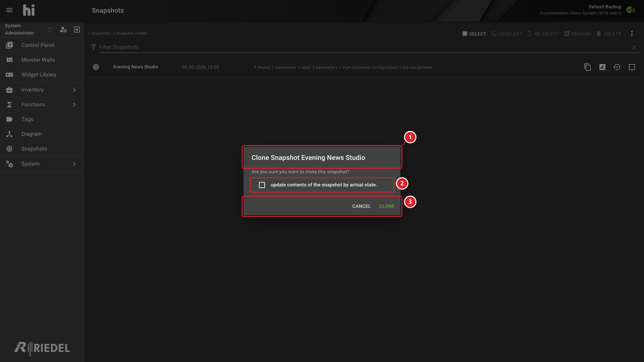Click the hi logo
Image resolution: width=644 pixels, height=362 pixels.
tap(29, 10)
